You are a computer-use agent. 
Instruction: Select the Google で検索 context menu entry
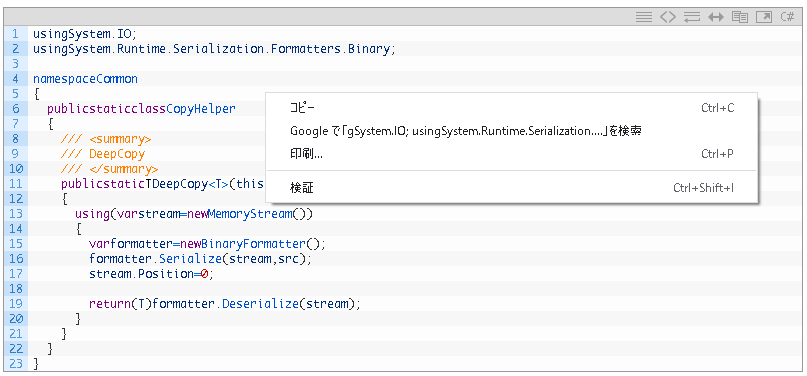(x=511, y=131)
